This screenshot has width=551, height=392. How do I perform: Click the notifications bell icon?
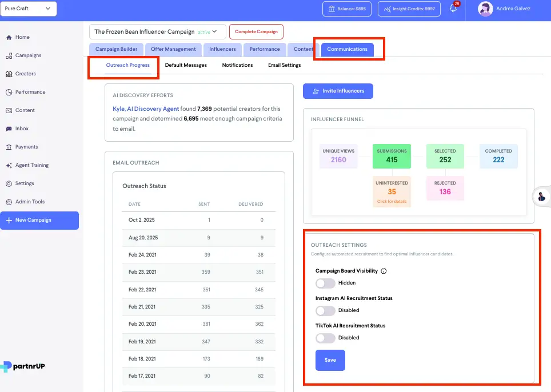(453, 9)
